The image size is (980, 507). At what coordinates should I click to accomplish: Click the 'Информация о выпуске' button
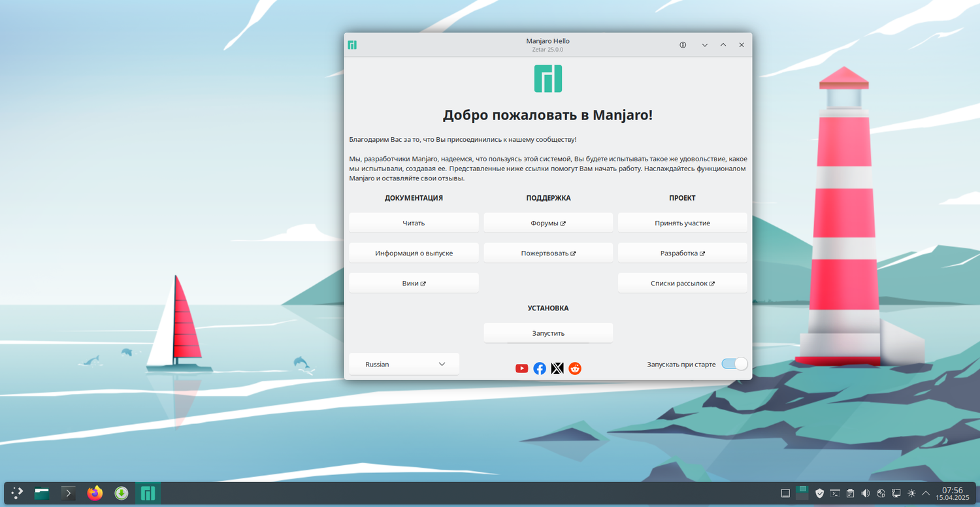pos(414,253)
